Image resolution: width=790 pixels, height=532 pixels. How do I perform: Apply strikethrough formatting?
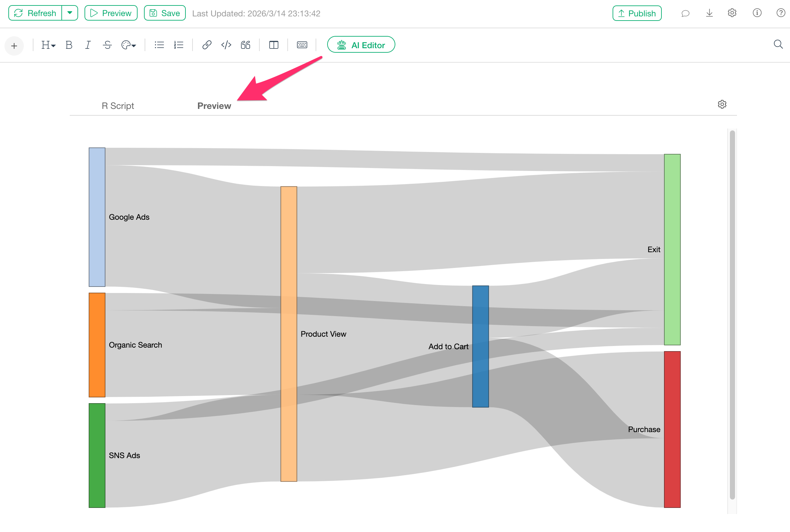pos(107,45)
